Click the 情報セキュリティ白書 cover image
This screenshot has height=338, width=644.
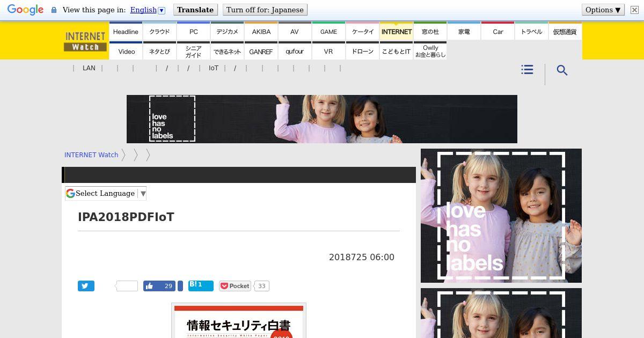[x=239, y=320]
